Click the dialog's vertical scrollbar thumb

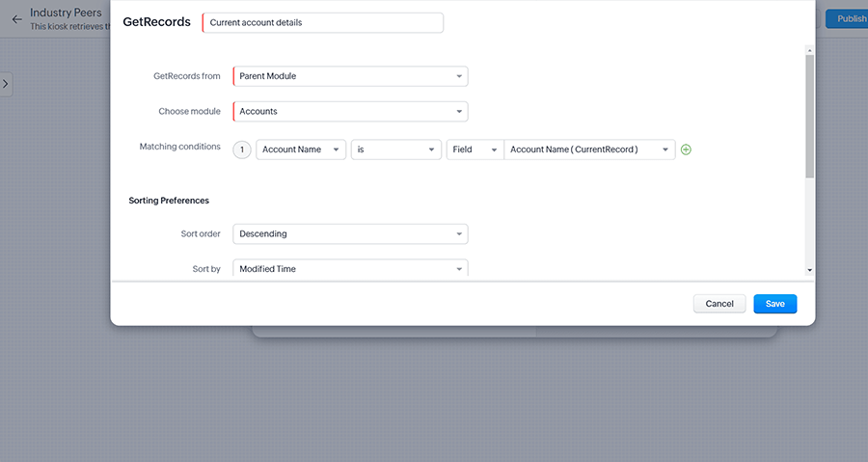click(x=810, y=116)
